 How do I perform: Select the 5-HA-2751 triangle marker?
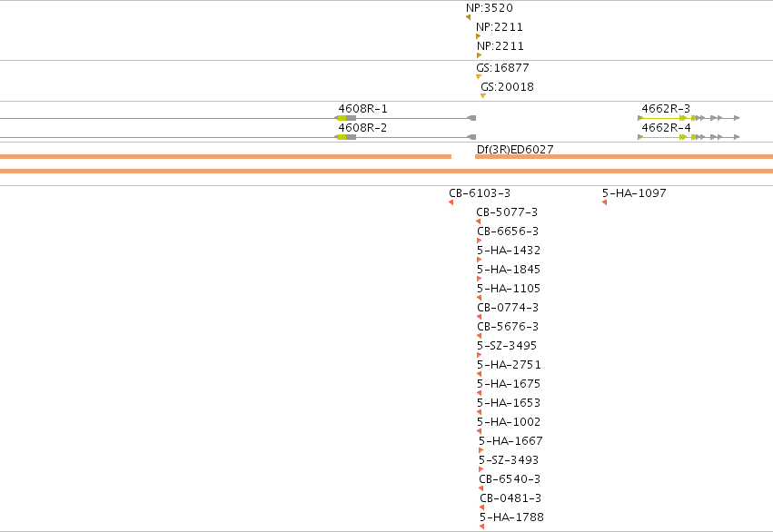(480, 374)
